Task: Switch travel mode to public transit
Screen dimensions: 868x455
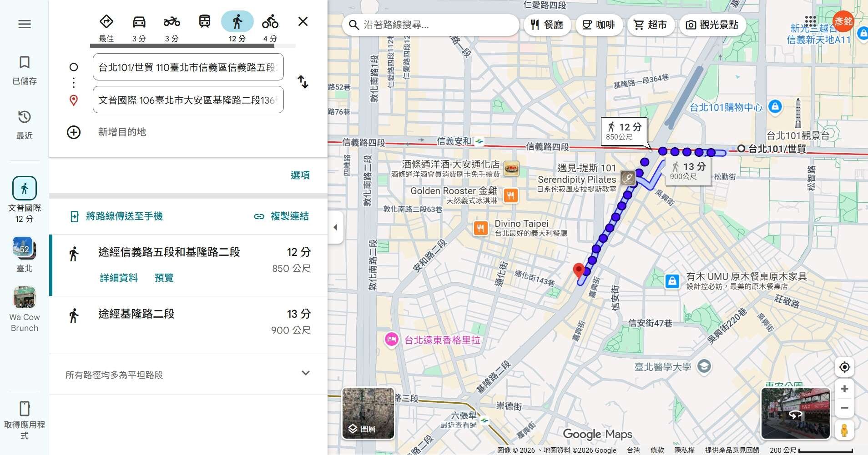Action: 204,22
